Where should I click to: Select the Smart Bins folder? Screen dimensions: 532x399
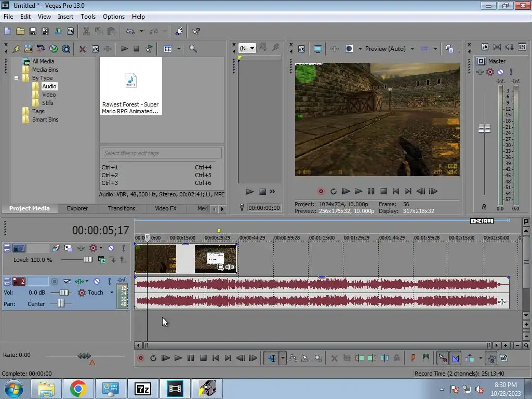pyautogui.click(x=45, y=119)
